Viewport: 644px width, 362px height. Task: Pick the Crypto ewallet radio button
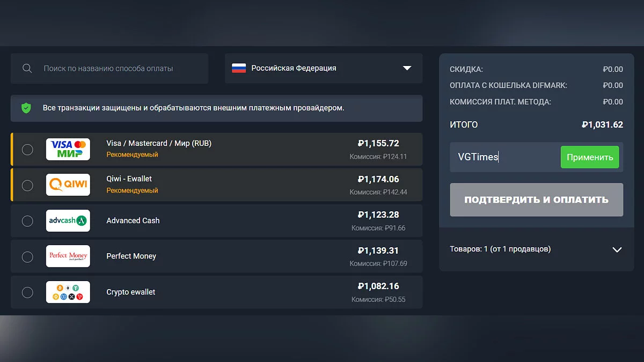27,292
